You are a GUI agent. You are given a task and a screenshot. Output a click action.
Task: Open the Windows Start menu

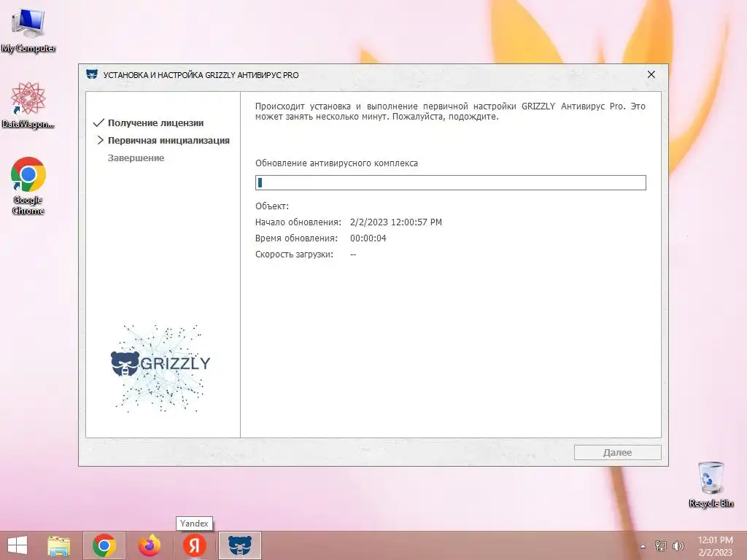(x=18, y=545)
